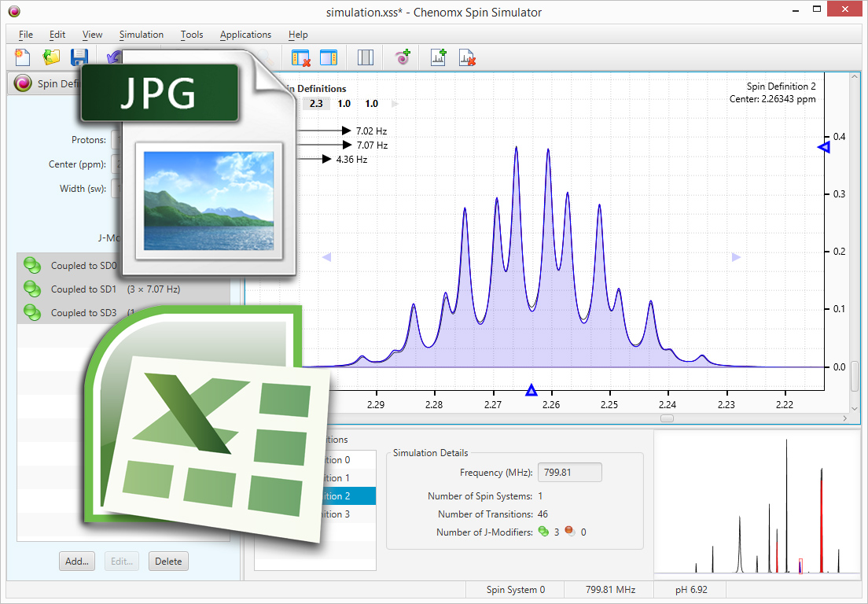This screenshot has width=868, height=604.
Task: Click the spectrum icon with red X
Action: tap(467, 57)
